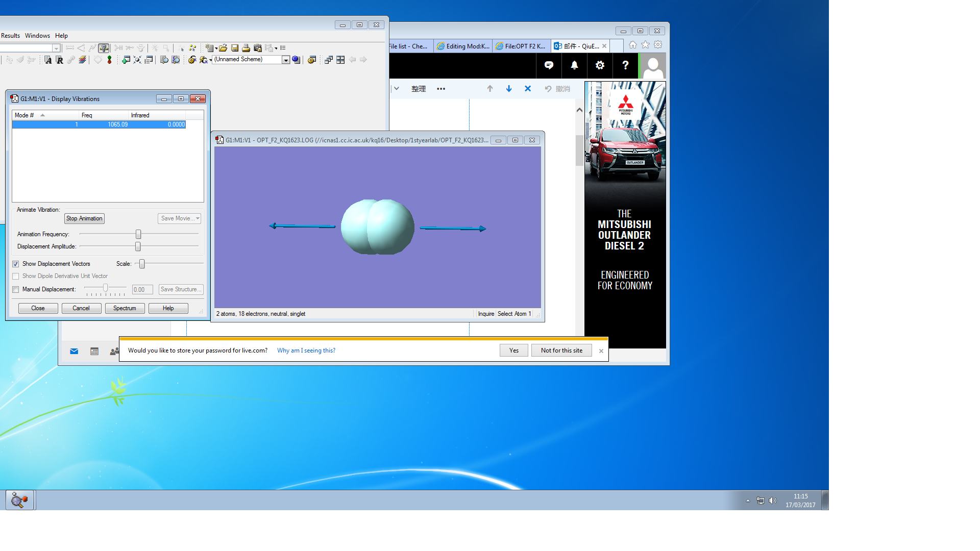Adjust the Animation Frequency slider handle
The image size is (980, 551).
coord(138,234)
